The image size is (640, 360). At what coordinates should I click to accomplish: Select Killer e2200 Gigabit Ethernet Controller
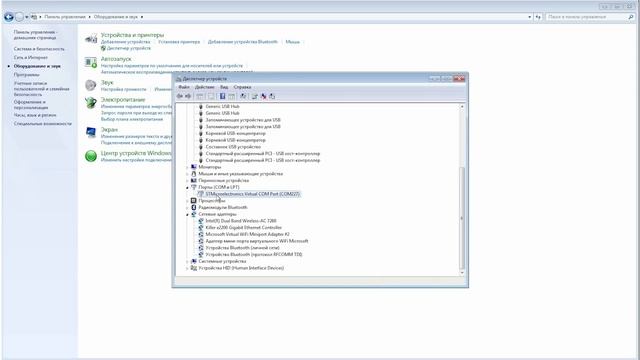pyautogui.click(x=243, y=227)
